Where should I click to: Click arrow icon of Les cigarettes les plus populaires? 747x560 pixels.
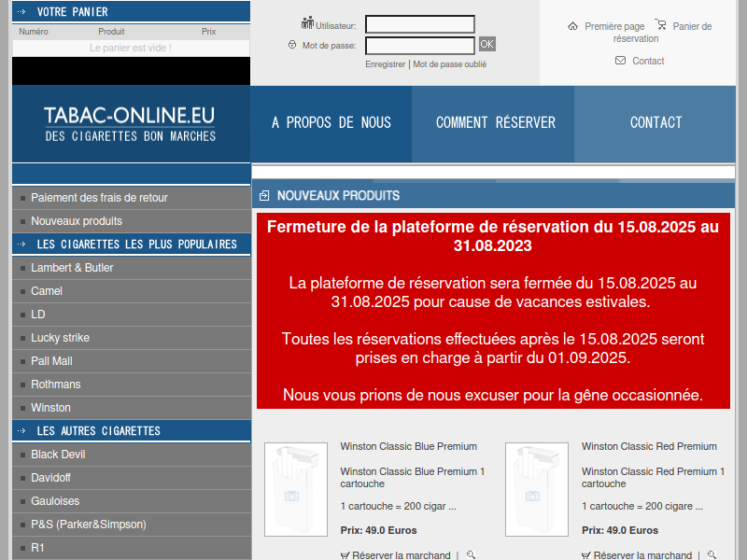pos(21,245)
